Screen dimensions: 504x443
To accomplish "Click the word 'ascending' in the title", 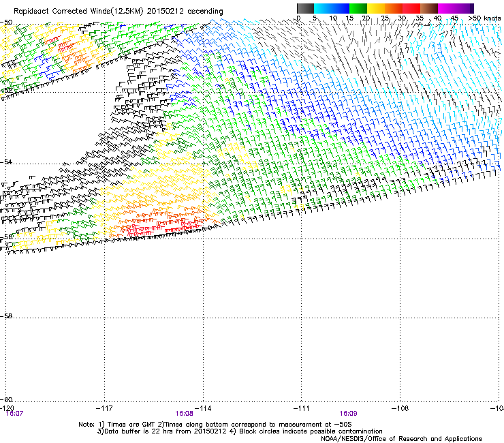I will [x=205, y=12].
